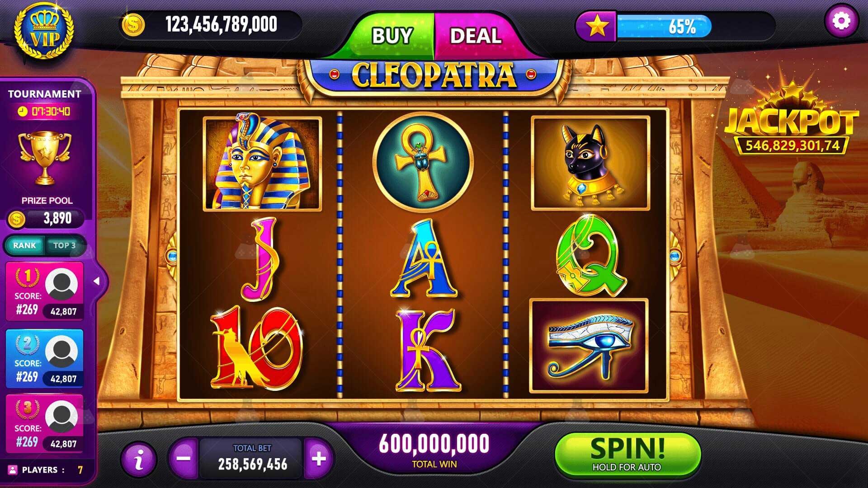Hit the SPIN button
This screenshot has height=488, width=868.
pyautogui.click(x=627, y=454)
